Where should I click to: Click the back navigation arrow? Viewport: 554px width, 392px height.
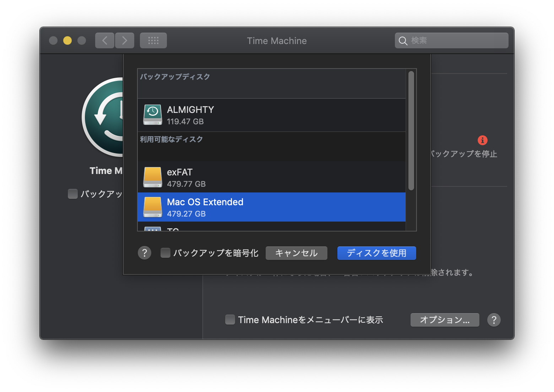coord(105,40)
